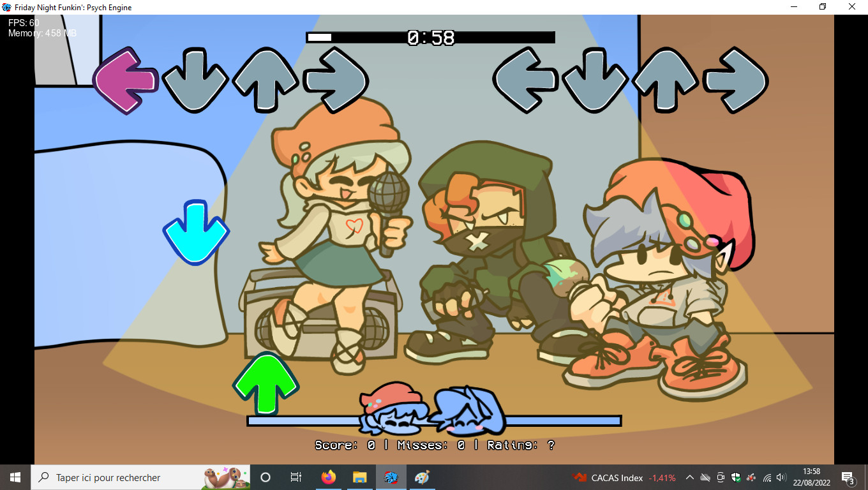
Task: Click the system volume speaker icon
Action: tap(782, 477)
